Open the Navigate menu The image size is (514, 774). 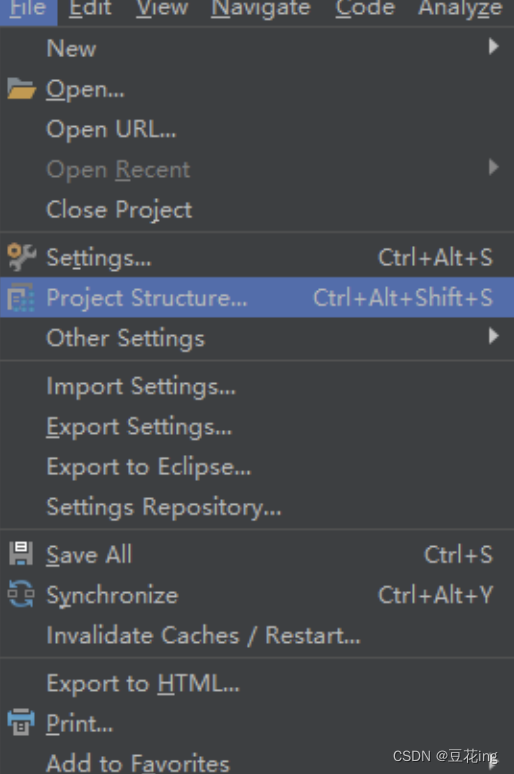tap(261, 8)
